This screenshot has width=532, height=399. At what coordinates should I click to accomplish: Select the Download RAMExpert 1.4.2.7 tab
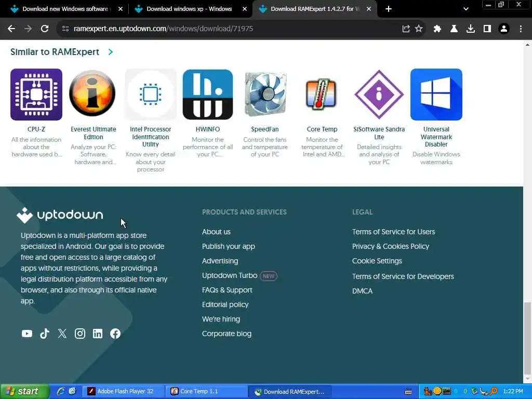pyautogui.click(x=315, y=9)
